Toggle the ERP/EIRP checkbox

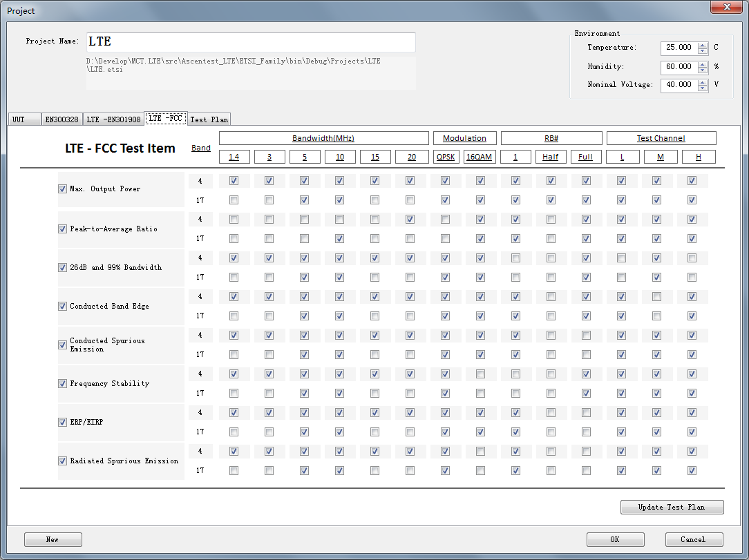point(63,423)
